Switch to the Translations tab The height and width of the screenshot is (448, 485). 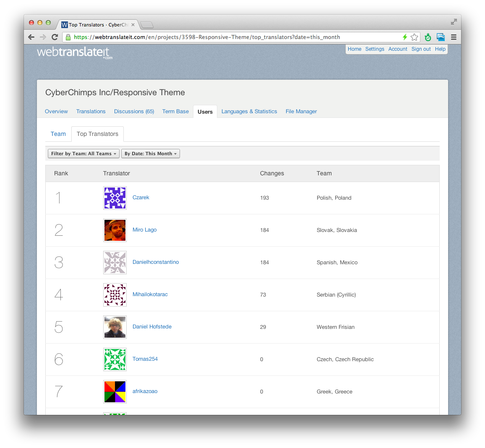[x=91, y=111]
